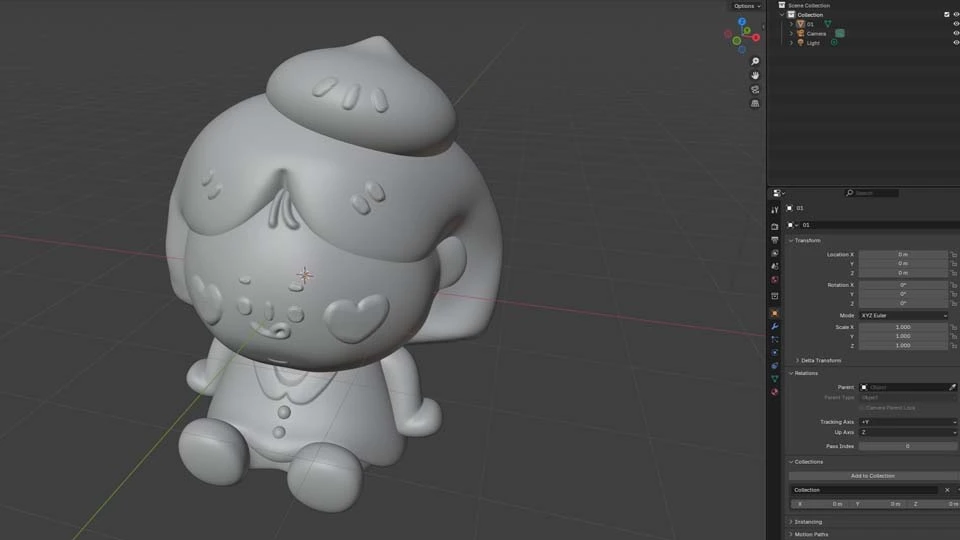Click the zoom magnifier icon in viewport
Image resolution: width=960 pixels, height=540 pixels.
click(755, 62)
